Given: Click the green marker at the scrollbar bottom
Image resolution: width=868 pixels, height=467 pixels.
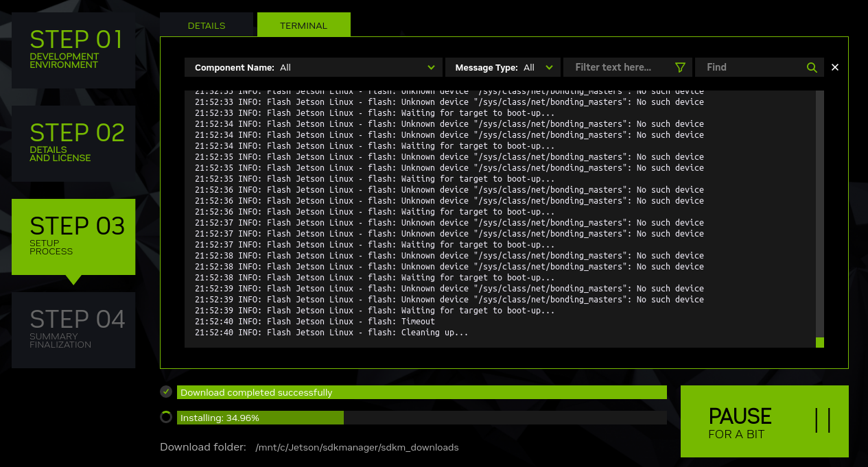Looking at the screenshot, I should [x=820, y=341].
